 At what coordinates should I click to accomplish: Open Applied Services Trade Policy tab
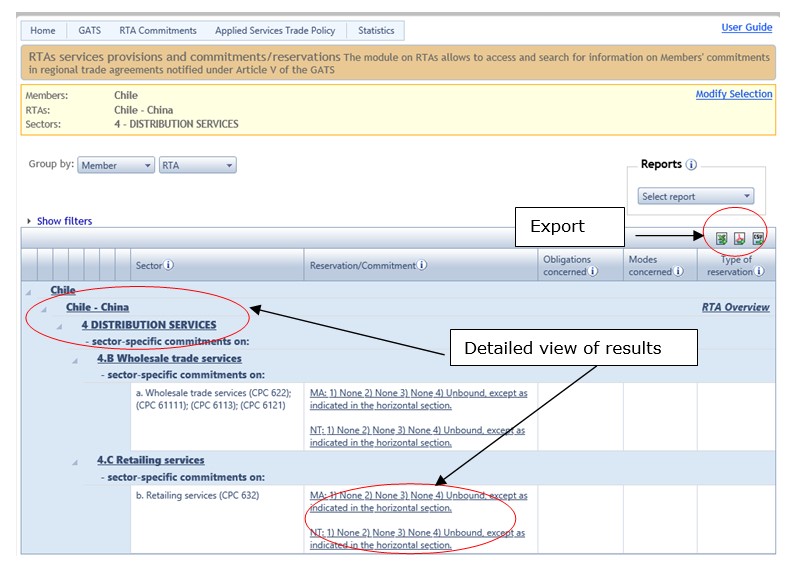click(275, 31)
